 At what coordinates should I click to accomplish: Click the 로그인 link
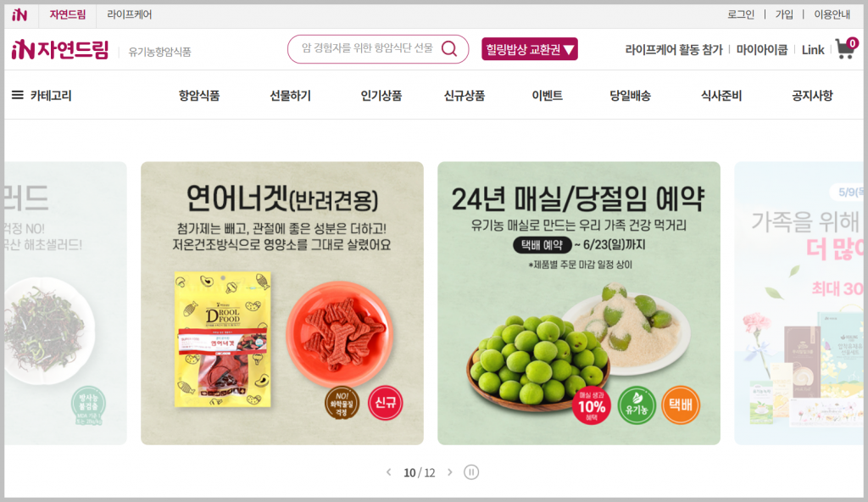pos(741,14)
